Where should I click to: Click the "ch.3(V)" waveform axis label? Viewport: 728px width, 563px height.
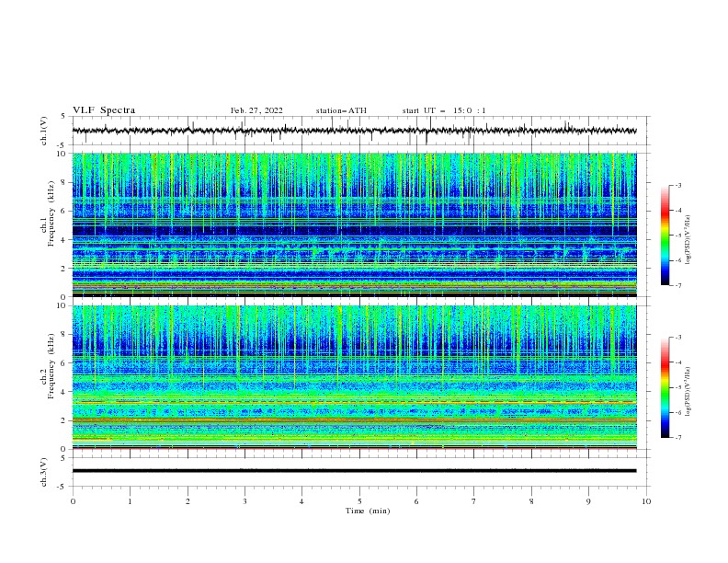tap(44, 472)
